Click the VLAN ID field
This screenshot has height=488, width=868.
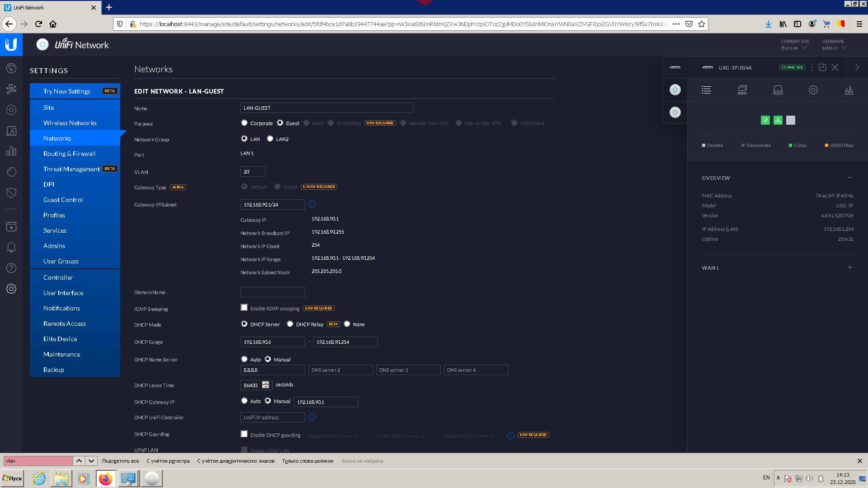click(x=253, y=172)
